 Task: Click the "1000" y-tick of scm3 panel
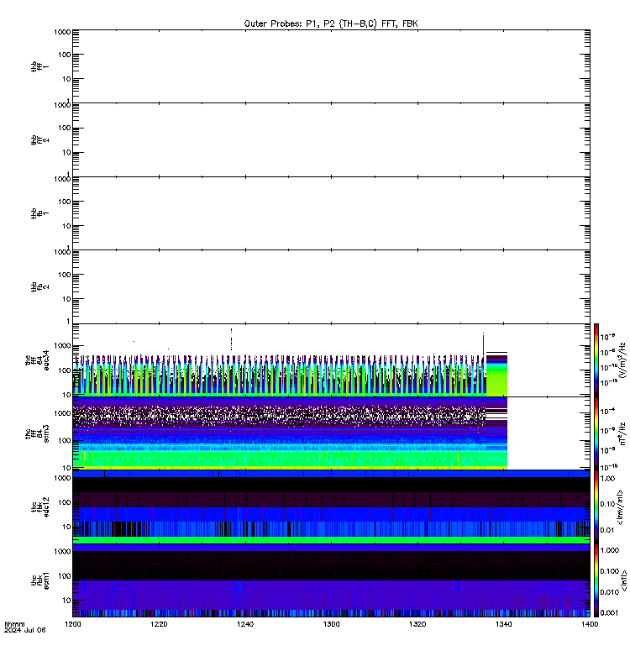point(63,413)
